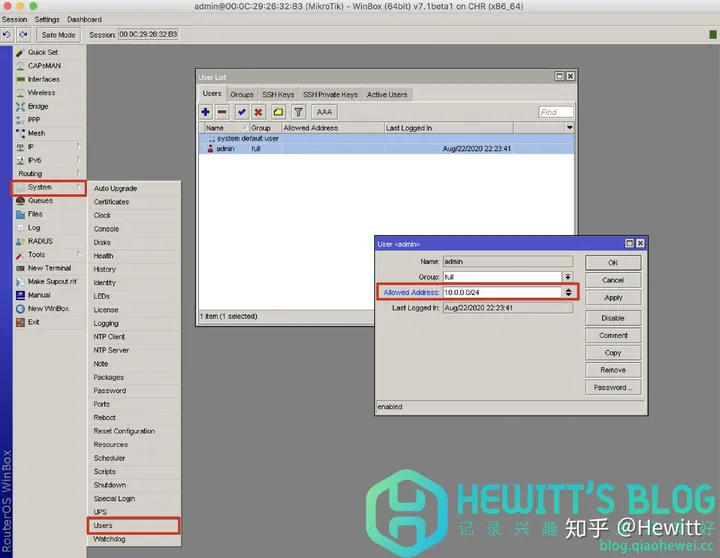Open Mesh in sidebar
The width and height of the screenshot is (720, 558).
click(x=49, y=133)
